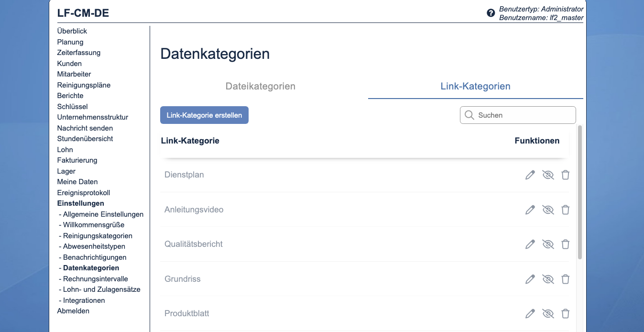Viewport: 644px width, 332px height.
Task: Delete the Anleitungsvideo link category
Action: [x=565, y=210]
